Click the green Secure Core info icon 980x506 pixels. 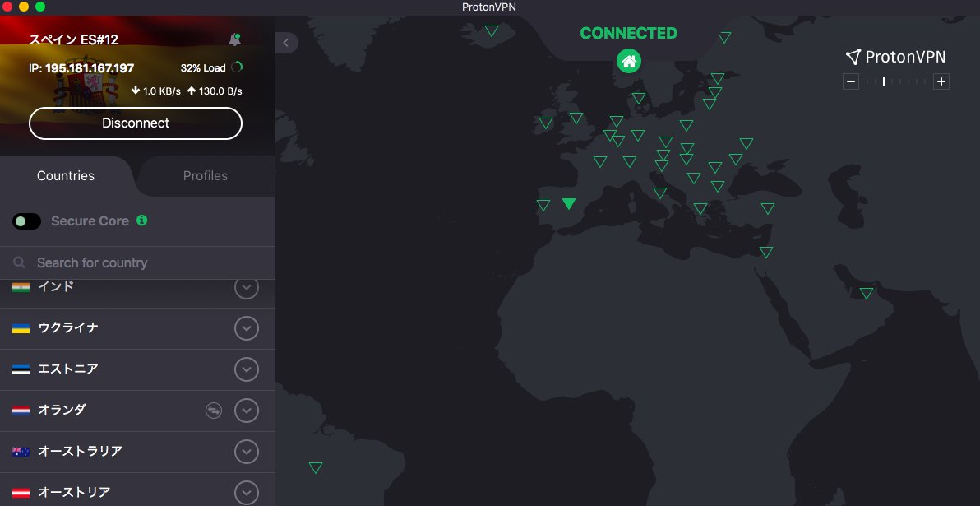[142, 221]
